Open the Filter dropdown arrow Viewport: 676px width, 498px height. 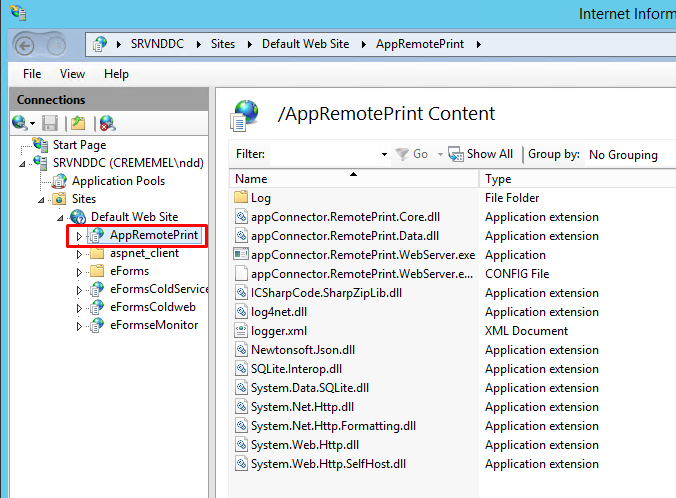tap(384, 155)
